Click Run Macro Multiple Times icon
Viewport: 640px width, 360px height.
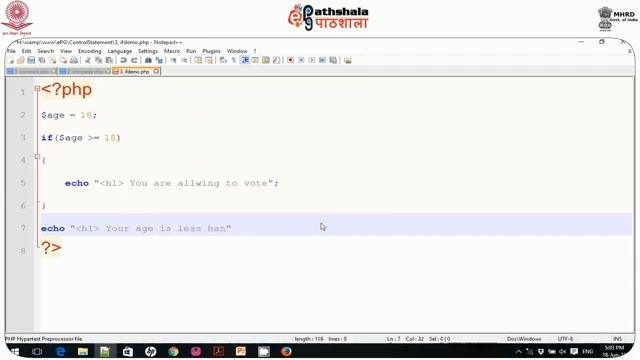click(322, 60)
